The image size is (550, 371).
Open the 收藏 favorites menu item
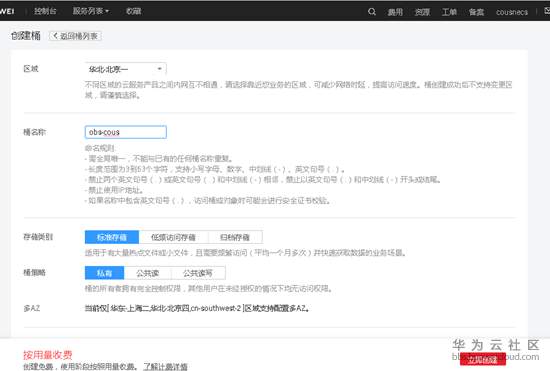coord(134,11)
